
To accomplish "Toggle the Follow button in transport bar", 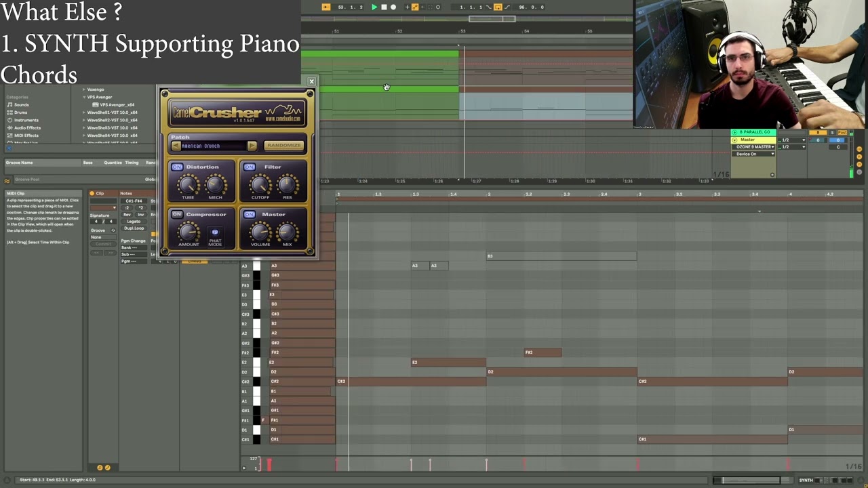I will pos(325,7).
